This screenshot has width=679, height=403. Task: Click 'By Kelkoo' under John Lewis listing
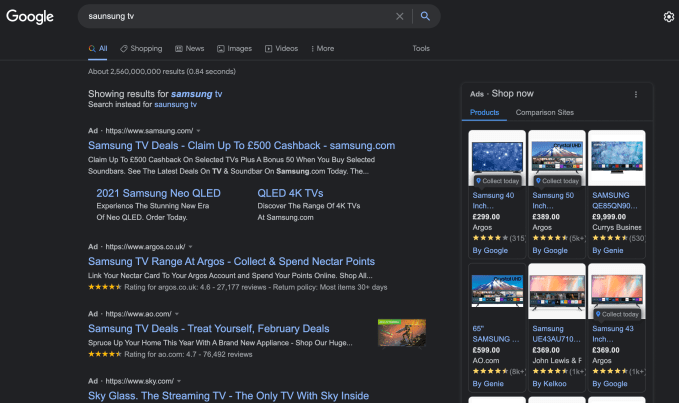[x=549, y=384]
